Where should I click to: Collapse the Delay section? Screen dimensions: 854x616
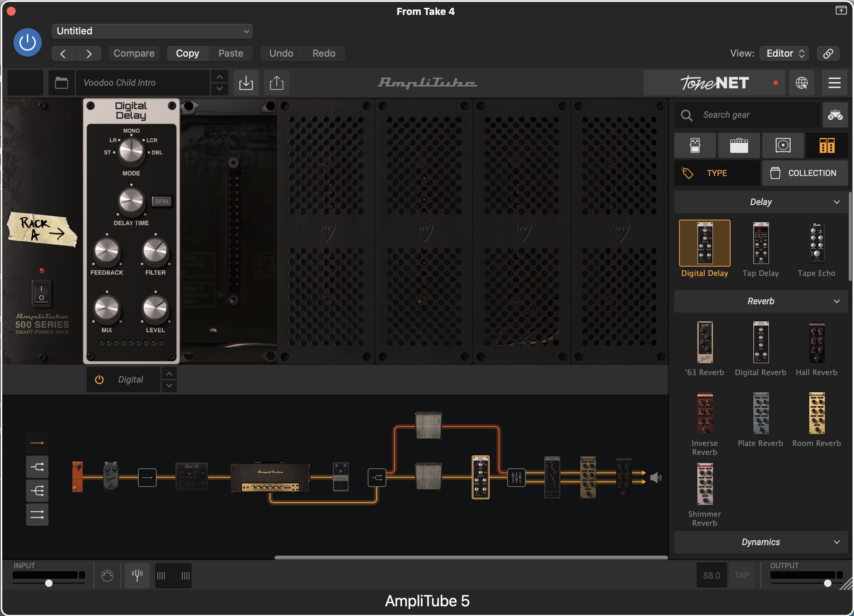[761, 202]
